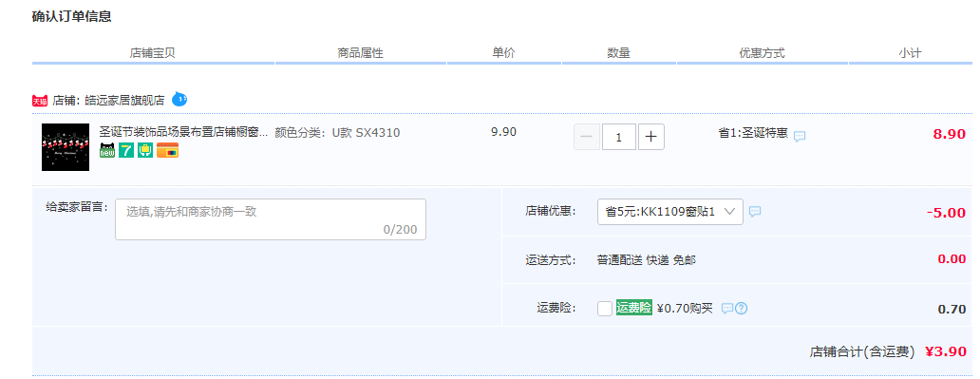
Task: Click the ¥0.70购买 insurance price text
Action: pos(685,309)
